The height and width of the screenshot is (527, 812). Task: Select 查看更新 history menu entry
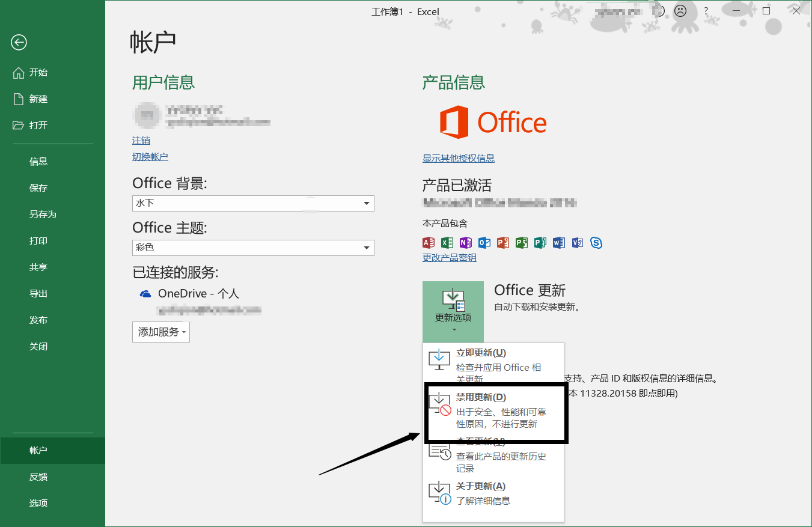(x=493, y=455)
